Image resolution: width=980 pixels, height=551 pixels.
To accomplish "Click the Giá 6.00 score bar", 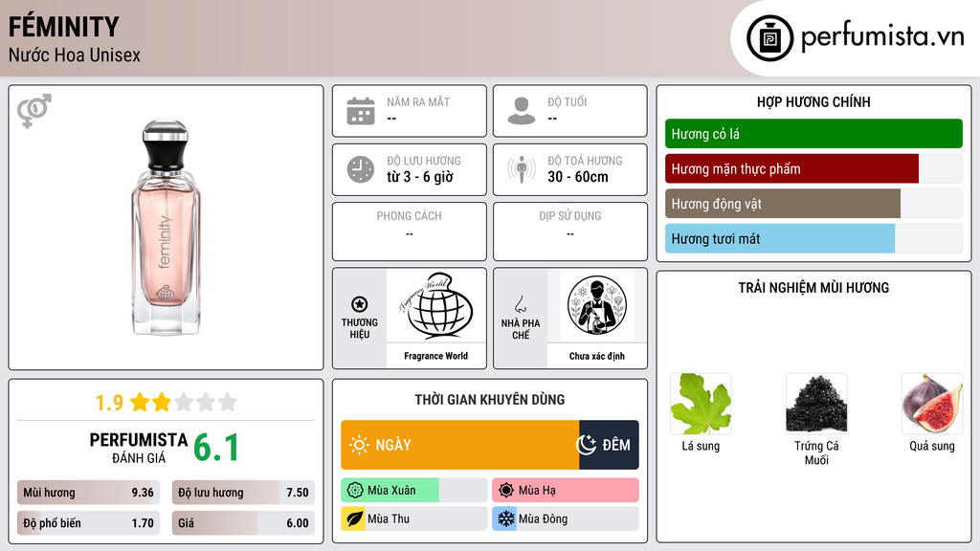I will tap(243, 523).
